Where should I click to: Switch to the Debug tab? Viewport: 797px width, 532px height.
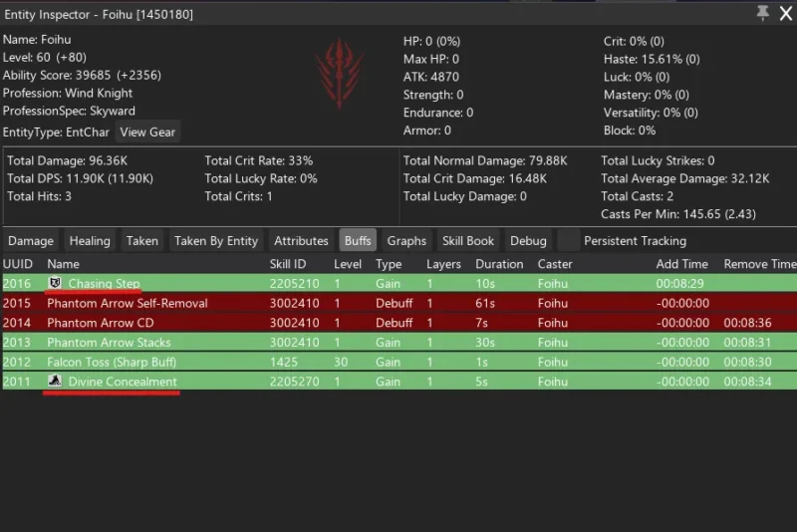pos(528,240)
